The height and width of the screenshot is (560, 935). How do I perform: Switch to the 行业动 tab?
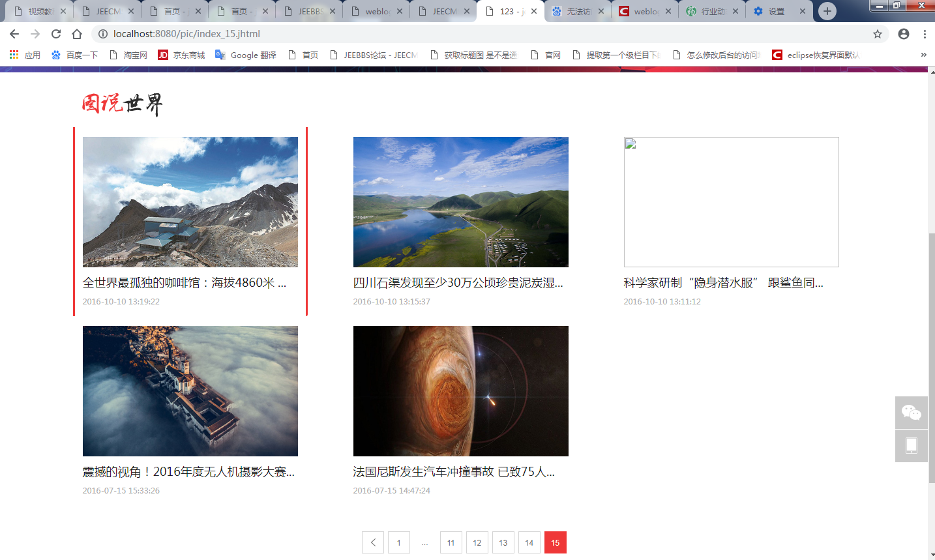[713, 12]
